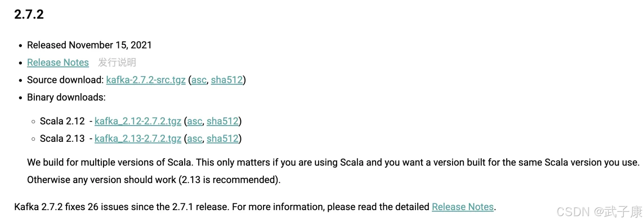Click the Released November 15, 2021 text
Image resolution: width=644 pixels, height=223 pixels.
[x=89, y=45]
